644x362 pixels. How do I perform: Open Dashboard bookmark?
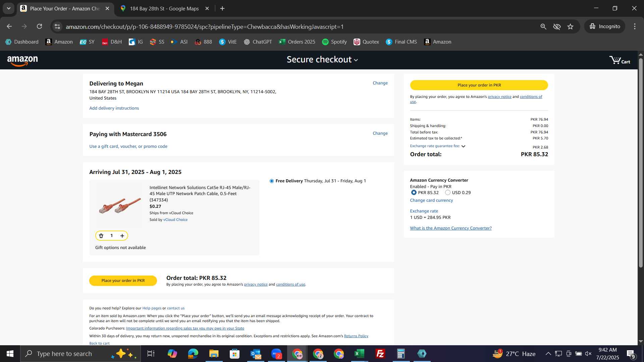click(22, 42)
